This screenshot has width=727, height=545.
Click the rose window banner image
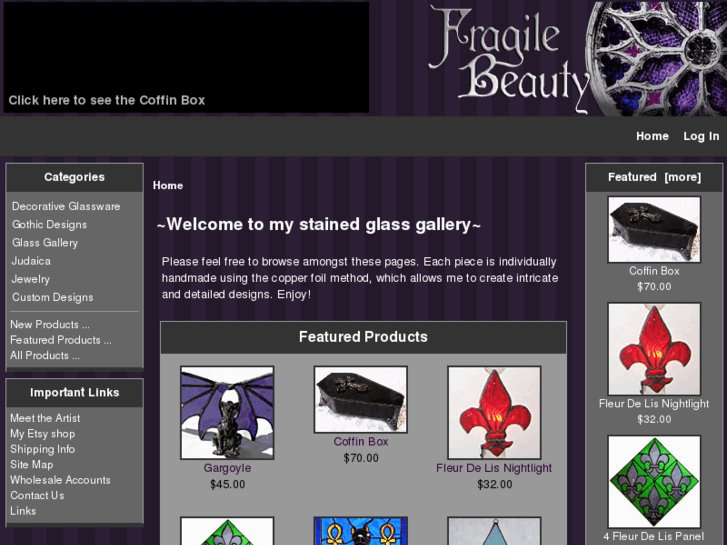[x=658, y=58]
